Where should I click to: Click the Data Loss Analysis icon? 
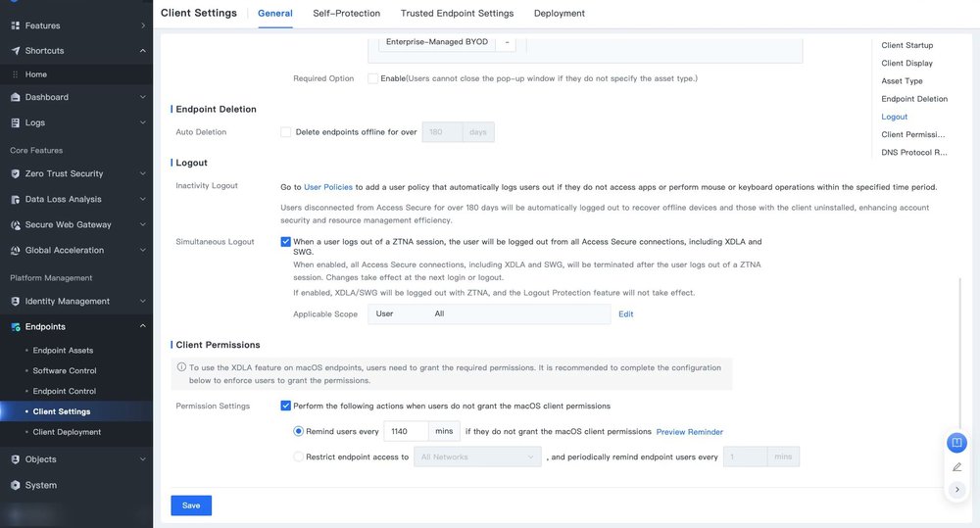[15, 199]
